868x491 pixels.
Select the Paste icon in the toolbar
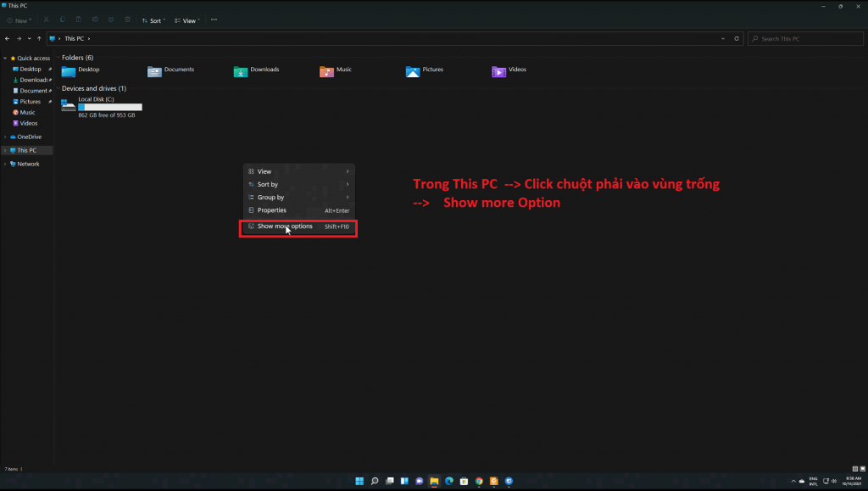78,20
